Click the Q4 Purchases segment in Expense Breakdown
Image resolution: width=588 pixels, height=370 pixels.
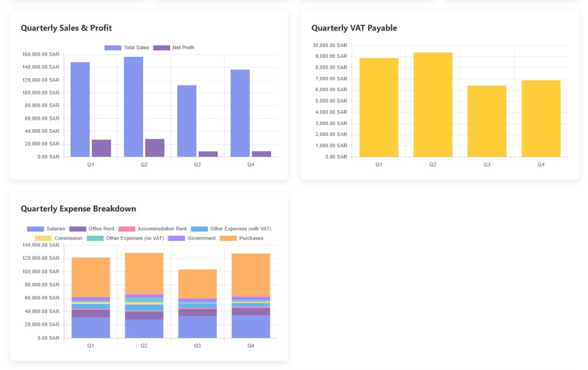[251, 275]
